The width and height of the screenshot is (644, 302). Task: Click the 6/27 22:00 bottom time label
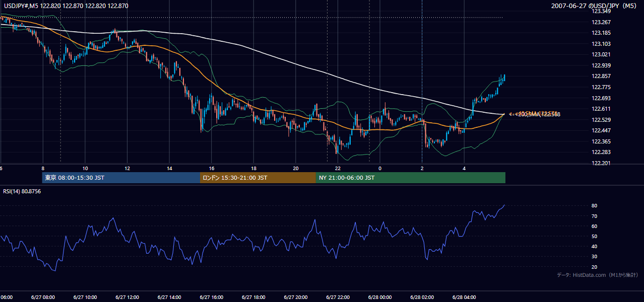click(x=338, y=297)
